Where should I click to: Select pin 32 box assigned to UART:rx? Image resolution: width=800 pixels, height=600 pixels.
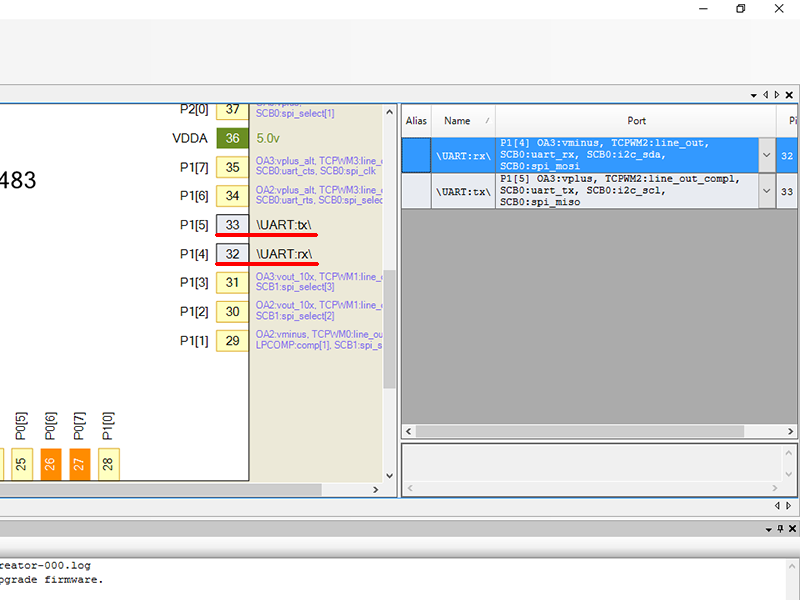pos(232,254)
